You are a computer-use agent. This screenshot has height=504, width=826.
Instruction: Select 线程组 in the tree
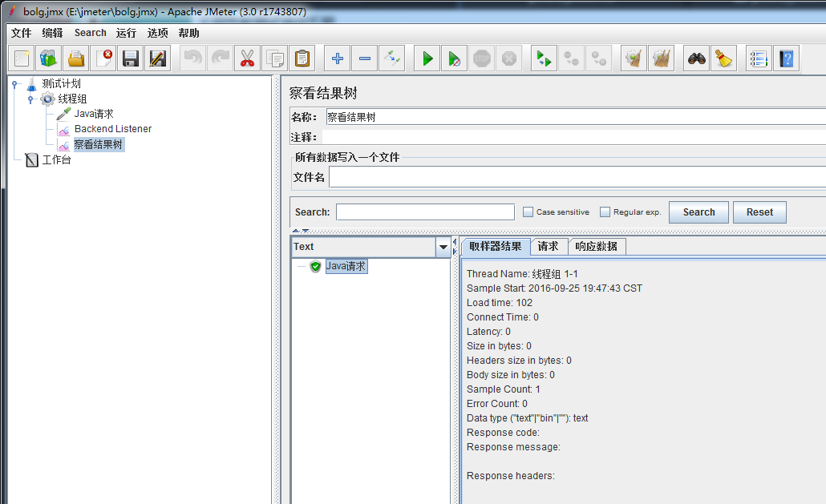pos(72,99)
